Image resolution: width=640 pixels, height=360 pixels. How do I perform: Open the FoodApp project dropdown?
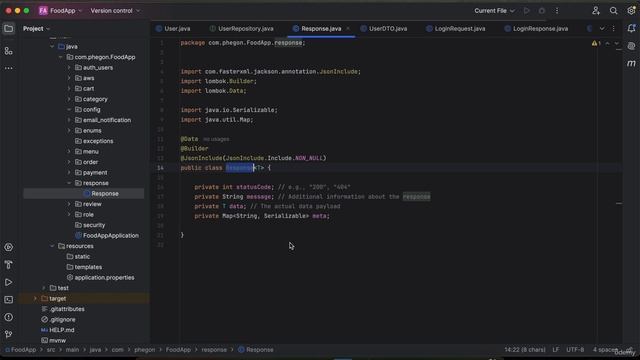(x=60, y=11)
